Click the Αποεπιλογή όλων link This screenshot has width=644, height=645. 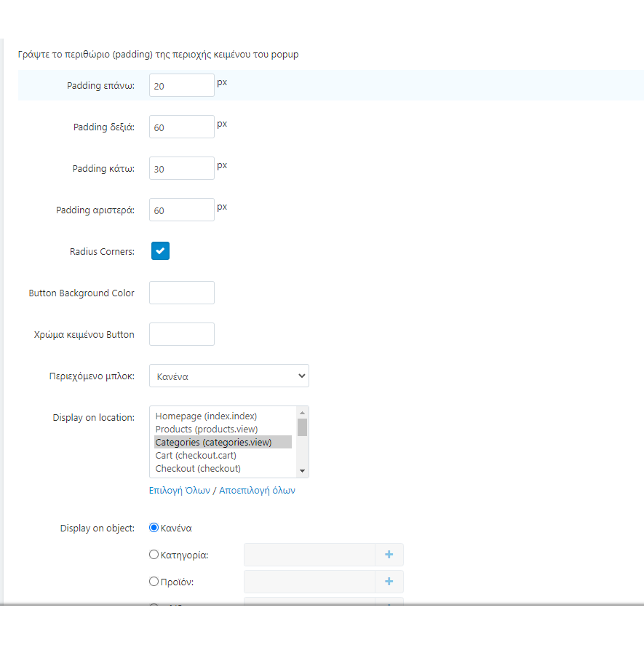click(257, 491)
